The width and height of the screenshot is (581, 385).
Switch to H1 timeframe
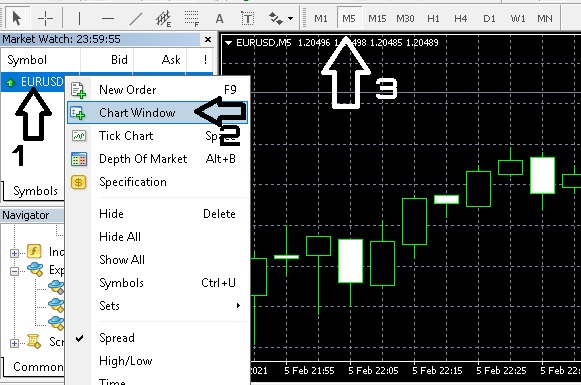coord(433,18)
